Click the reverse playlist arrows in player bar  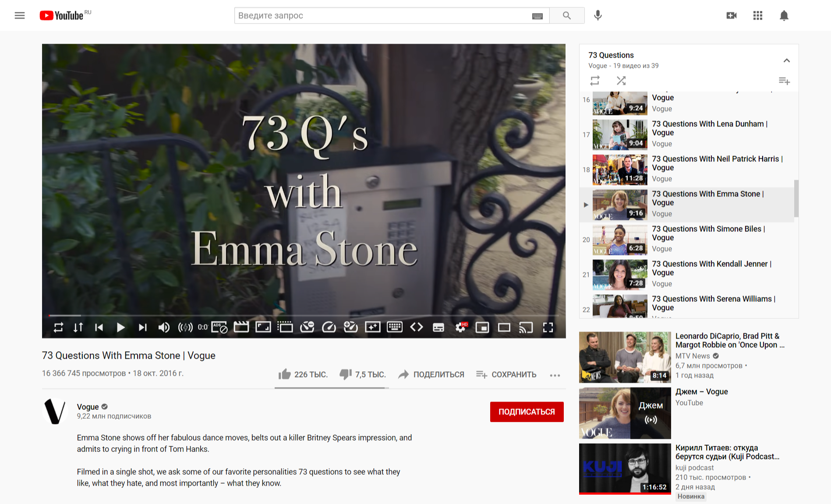78,328
